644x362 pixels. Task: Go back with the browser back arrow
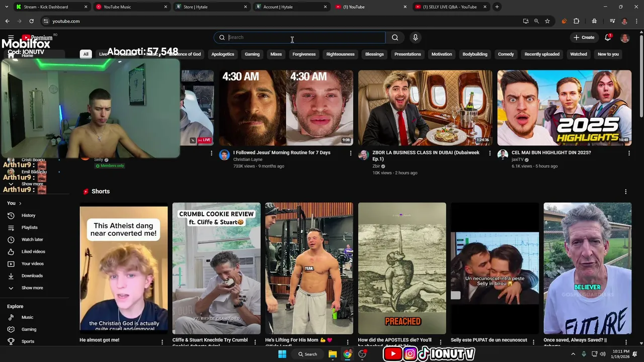(7, 21)
